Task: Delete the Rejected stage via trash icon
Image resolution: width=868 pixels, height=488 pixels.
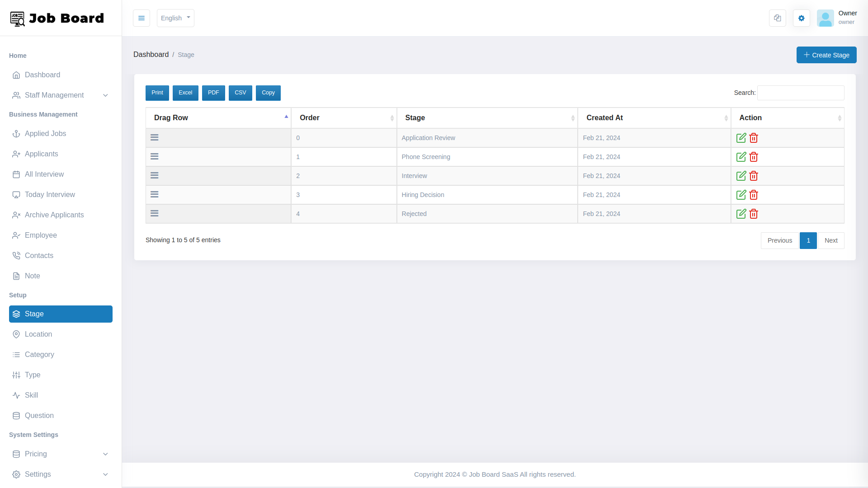Action: pyautogui.click(x=754, y=214)
